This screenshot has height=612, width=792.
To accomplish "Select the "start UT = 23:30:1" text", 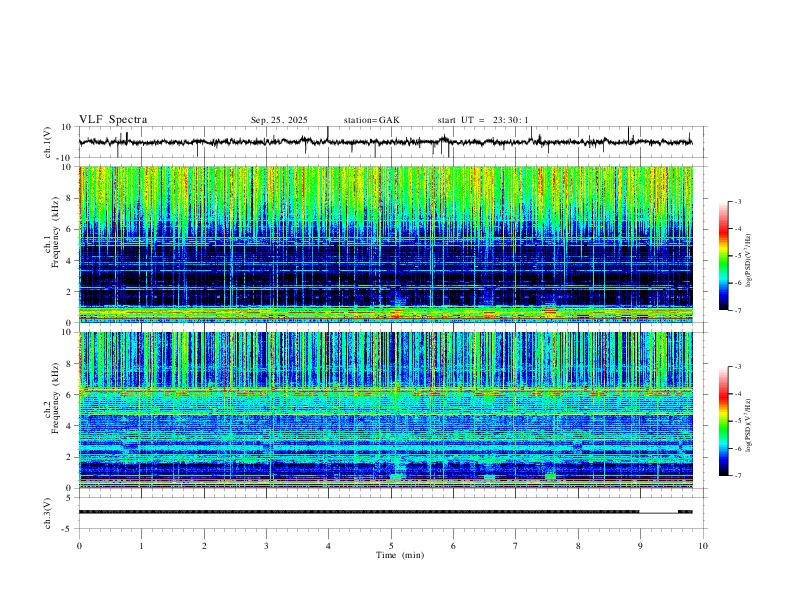I will click(x=483, y=120).
